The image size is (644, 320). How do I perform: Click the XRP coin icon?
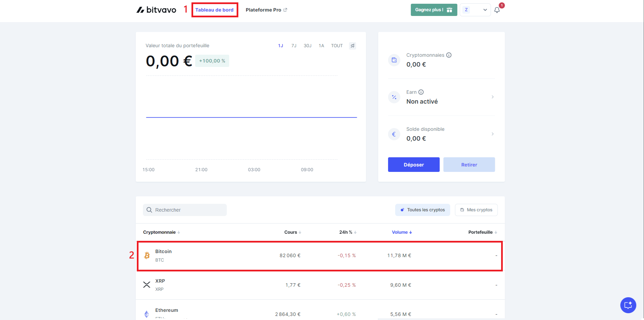click(x=147, y=285)
